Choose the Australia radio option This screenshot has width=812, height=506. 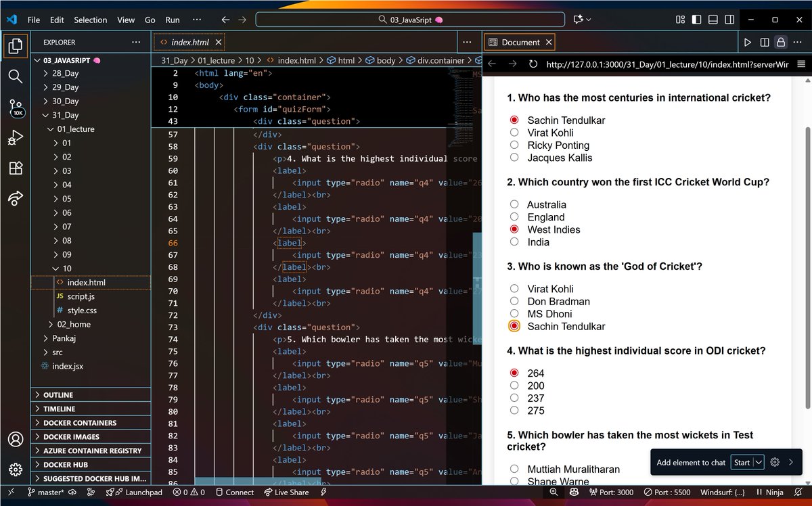514,204
